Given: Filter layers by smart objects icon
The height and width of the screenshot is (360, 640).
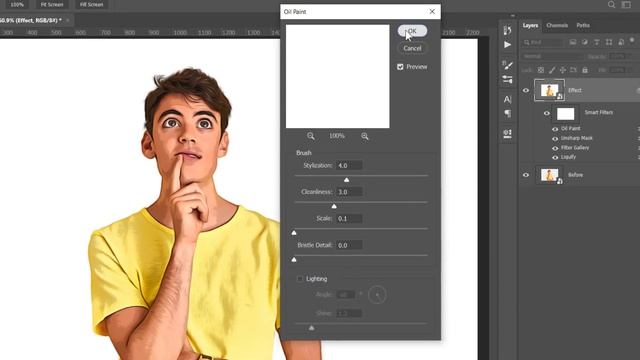Looking at the screenshot, I should click(x=621, y=42).
